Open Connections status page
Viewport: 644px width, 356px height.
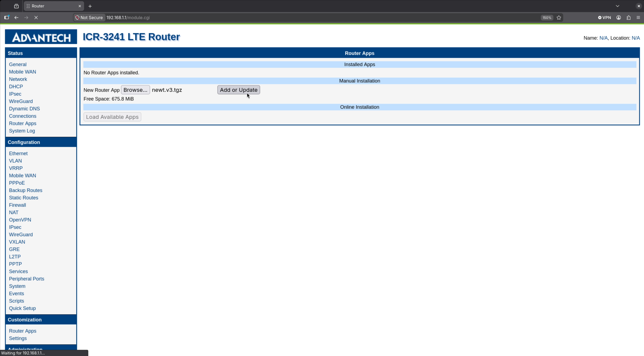pos(23,116)
